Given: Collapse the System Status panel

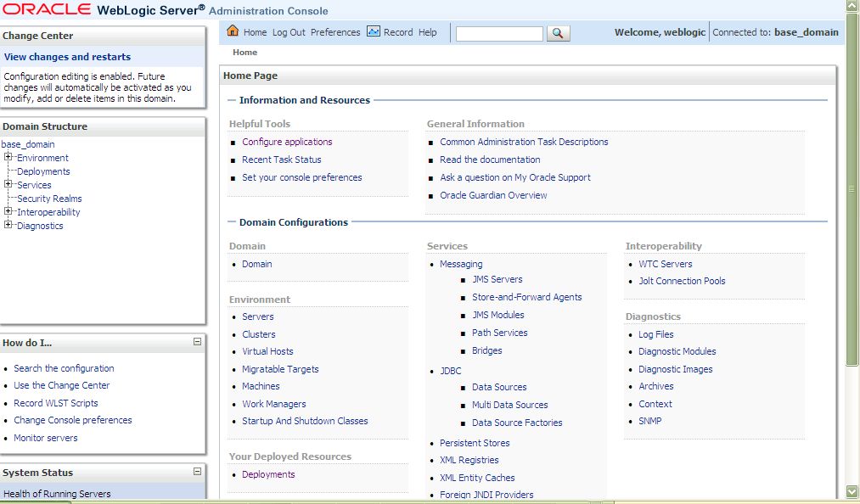Looking at the screenshot, I should 198,472.
